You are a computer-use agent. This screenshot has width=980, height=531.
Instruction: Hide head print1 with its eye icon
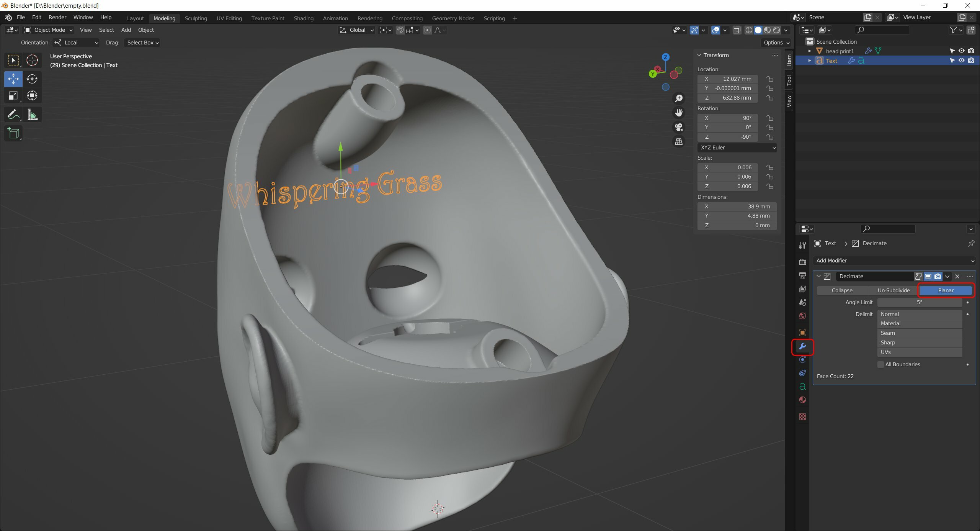[x=962, y=51]
